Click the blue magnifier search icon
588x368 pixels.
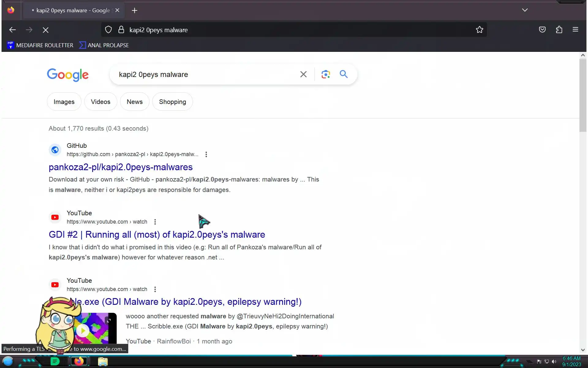click(x=344, y=74)
